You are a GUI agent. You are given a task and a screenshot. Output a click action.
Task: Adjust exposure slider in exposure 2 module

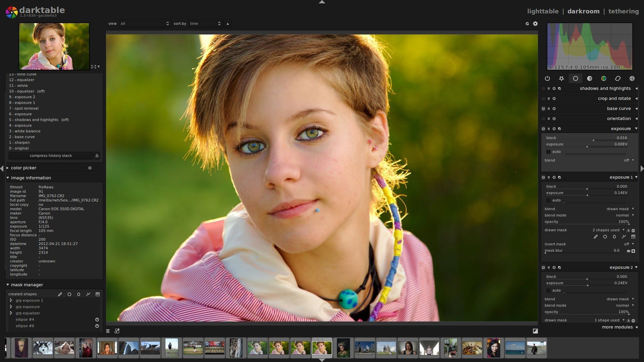coord(587,283)
